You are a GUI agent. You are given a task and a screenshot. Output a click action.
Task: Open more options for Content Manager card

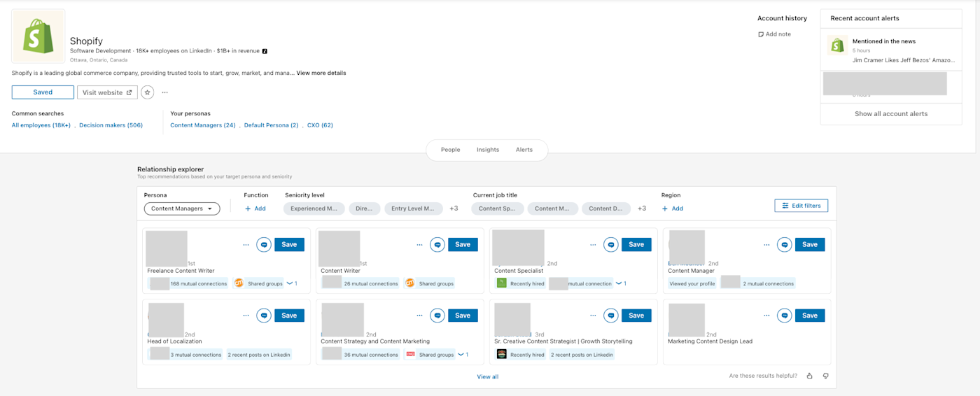tap(766, 245)
